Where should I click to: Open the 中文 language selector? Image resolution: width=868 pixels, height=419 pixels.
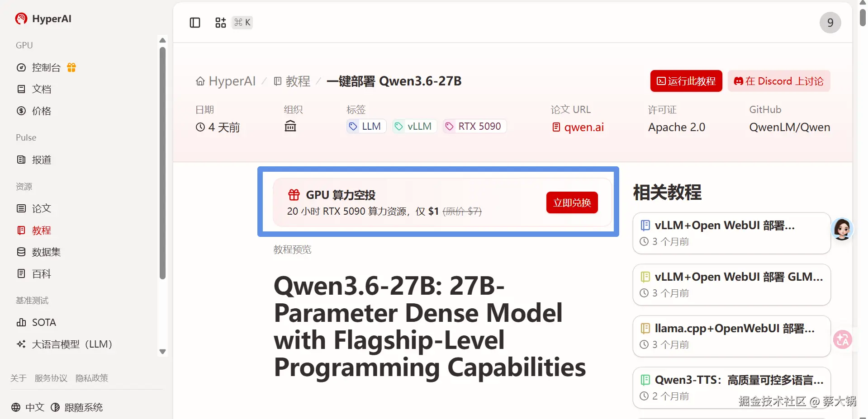click(28, 407)
